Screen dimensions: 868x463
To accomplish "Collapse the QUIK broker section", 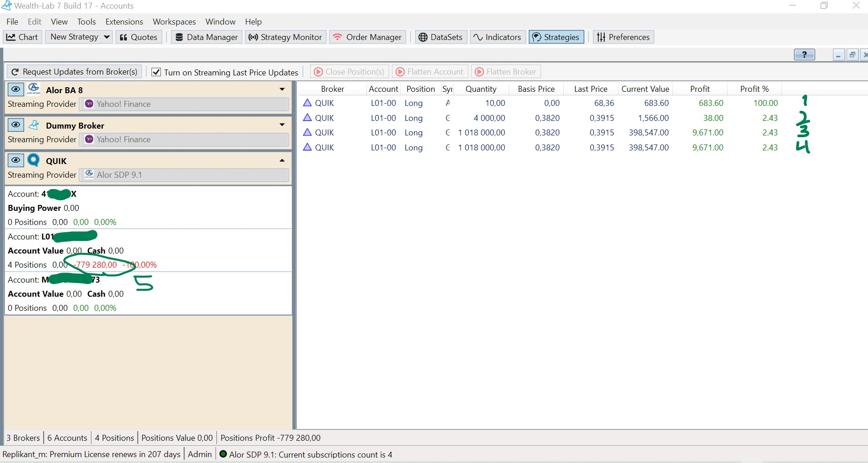I will (282, 160).
